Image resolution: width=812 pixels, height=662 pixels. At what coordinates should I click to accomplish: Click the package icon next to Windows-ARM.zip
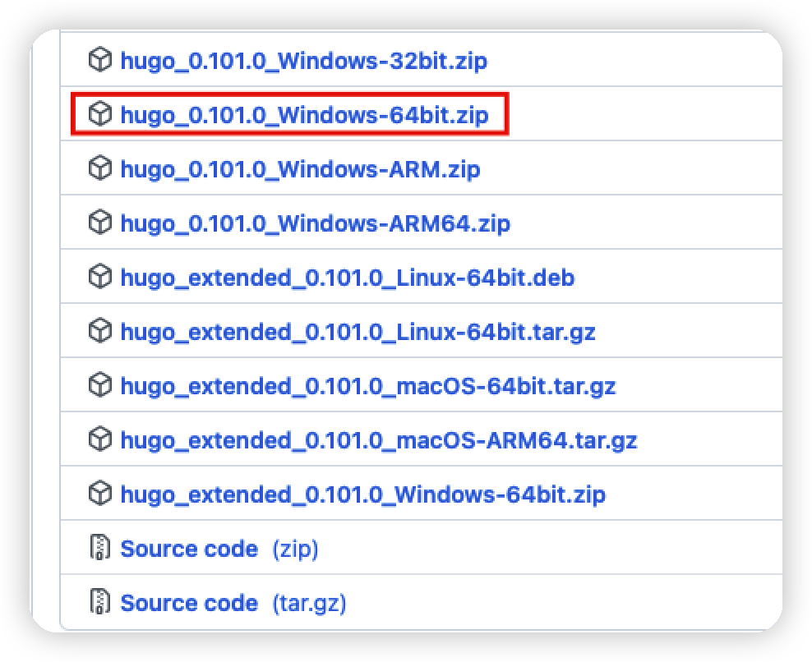tap(99, 169)
